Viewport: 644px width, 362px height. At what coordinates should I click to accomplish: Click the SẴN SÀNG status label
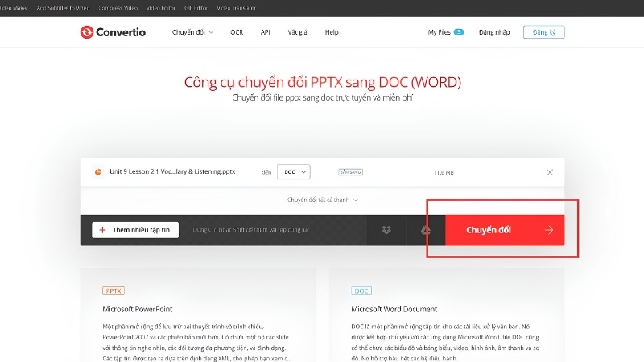click(350, 172)
